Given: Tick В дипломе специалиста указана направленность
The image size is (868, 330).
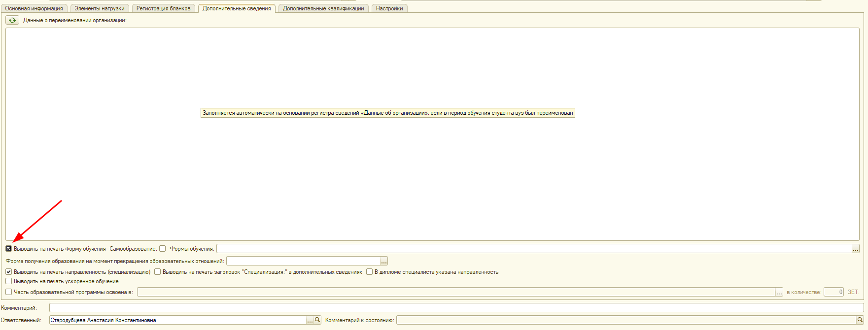Looking at the screenshot, I should [369, 272].
